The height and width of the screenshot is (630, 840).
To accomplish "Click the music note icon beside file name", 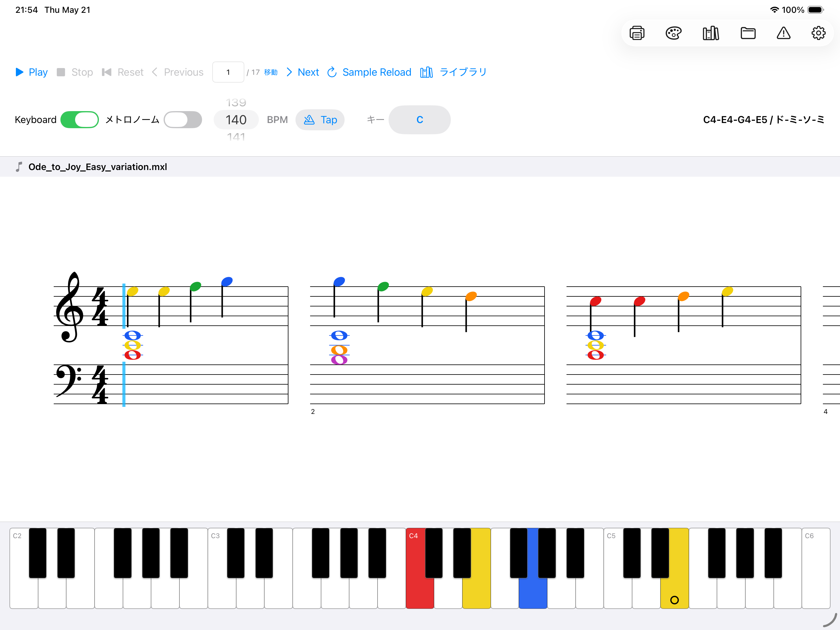I will (19, 167).
